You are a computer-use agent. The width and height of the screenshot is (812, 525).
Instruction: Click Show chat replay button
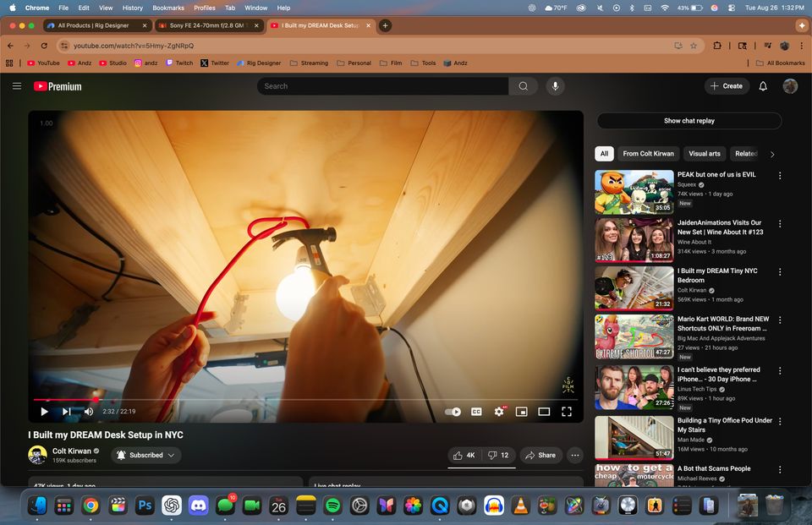click(x=689, y=121)
